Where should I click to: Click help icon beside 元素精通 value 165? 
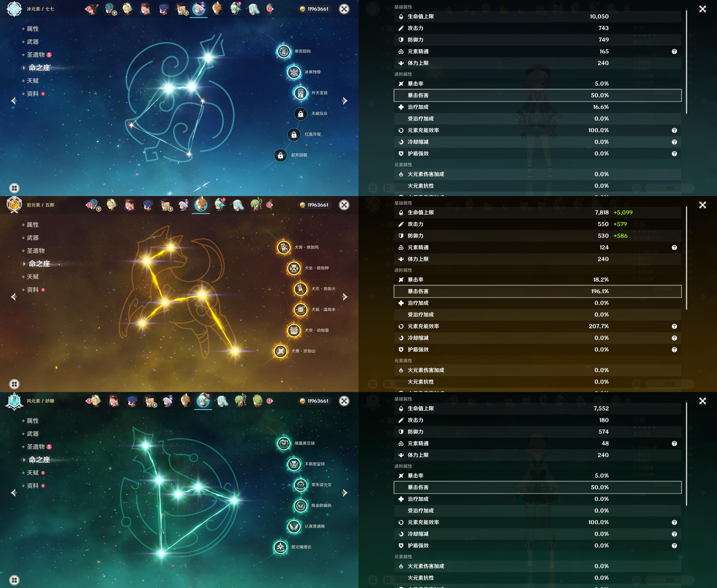point(674,52)
